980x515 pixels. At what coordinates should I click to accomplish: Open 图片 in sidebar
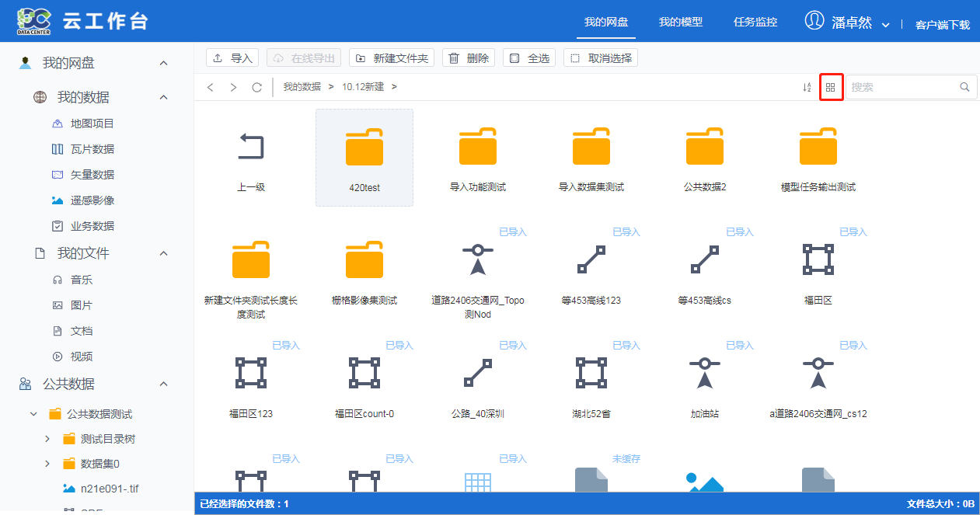click(x=82, y=305)
